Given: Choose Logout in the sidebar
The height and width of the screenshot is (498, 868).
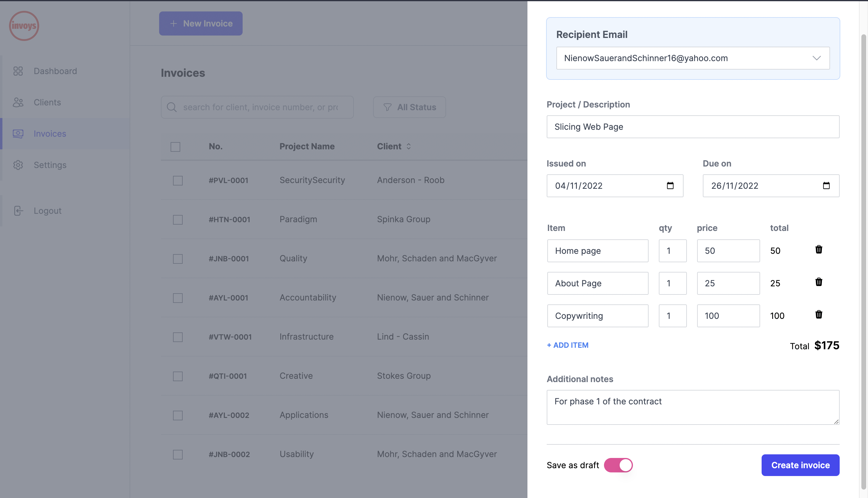Looking at the screenshot, I should pyautogui.click(x=65, y=211).
